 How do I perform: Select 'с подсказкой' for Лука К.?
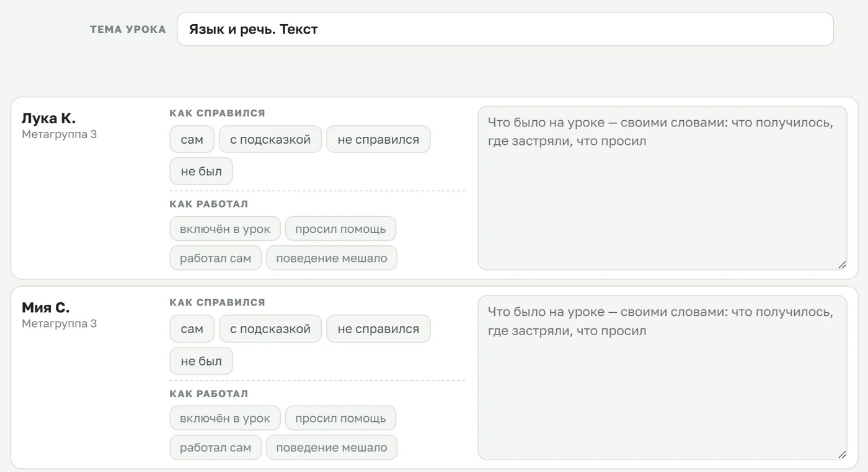pyautogui.click(x=270, y=139)
